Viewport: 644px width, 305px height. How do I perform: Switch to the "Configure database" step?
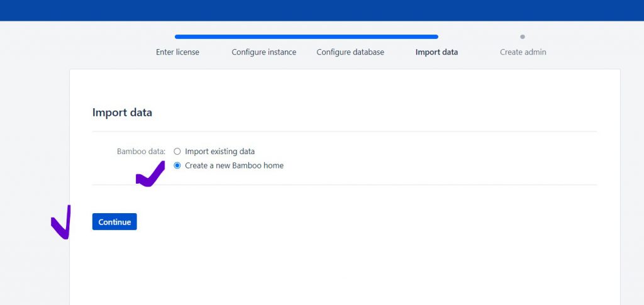tap(350, 52)
